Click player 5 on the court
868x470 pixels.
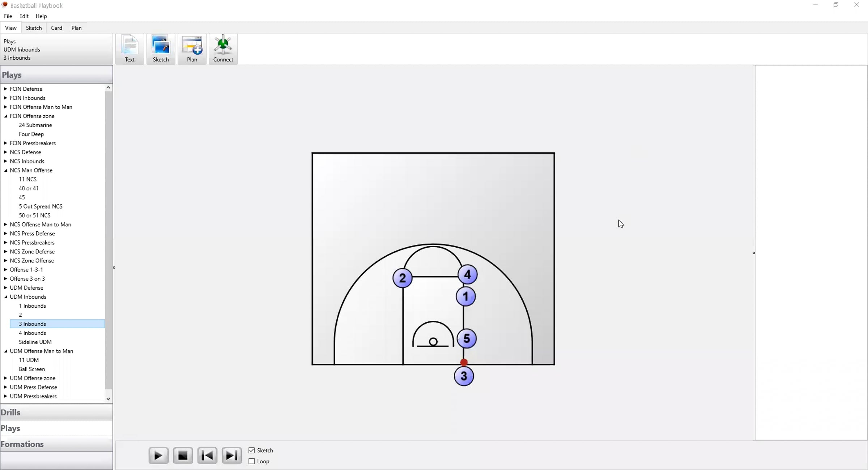[x=467, y=339]
